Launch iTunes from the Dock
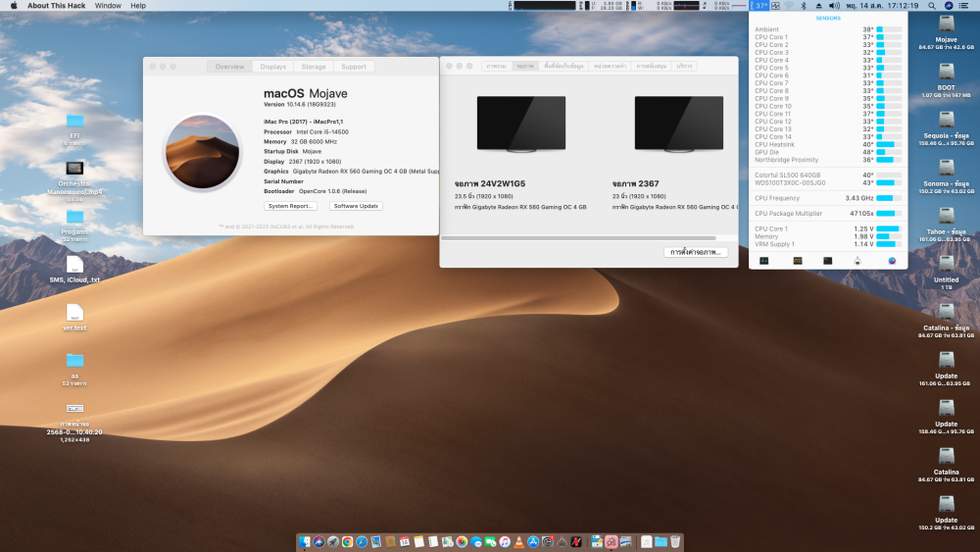980x552 pixels. click(x=505, y=542)
